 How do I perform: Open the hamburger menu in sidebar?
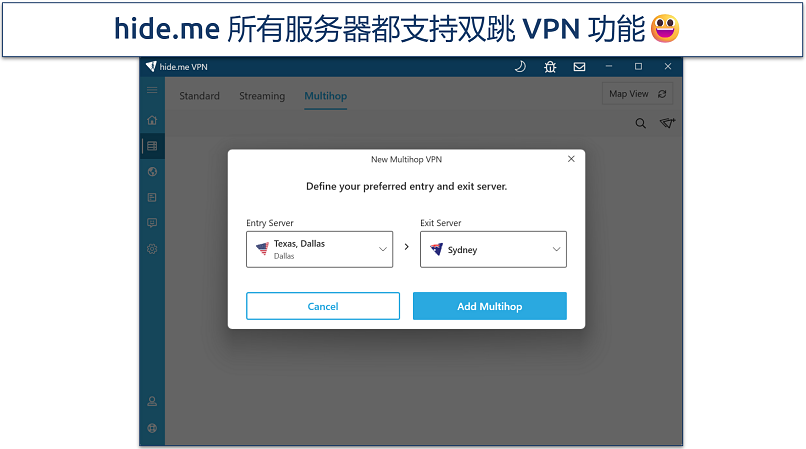[152, 90]
